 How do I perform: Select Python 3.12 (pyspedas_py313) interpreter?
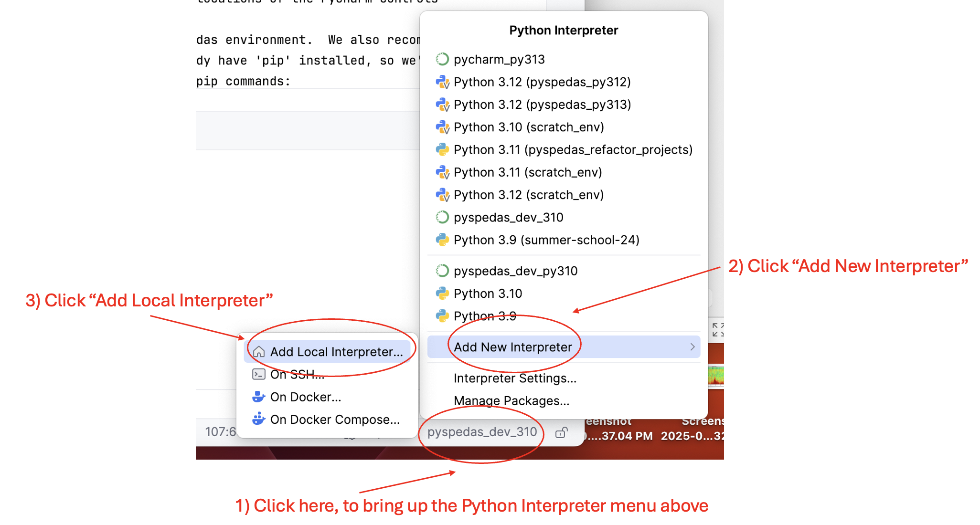pyautogui.click(x=564, y=105)
